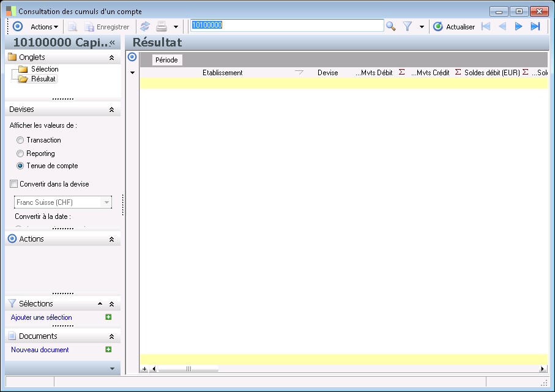
Task: Click green plus next to Ajouter une sélection
Action: [108, 317]
